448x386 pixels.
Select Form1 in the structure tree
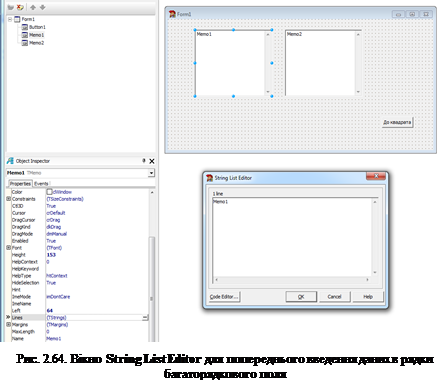(28, 19)
